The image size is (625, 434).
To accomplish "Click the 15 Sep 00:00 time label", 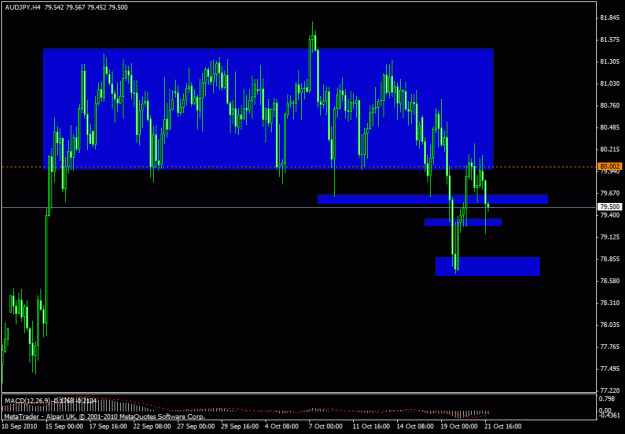I will click(x=64, y=426).
